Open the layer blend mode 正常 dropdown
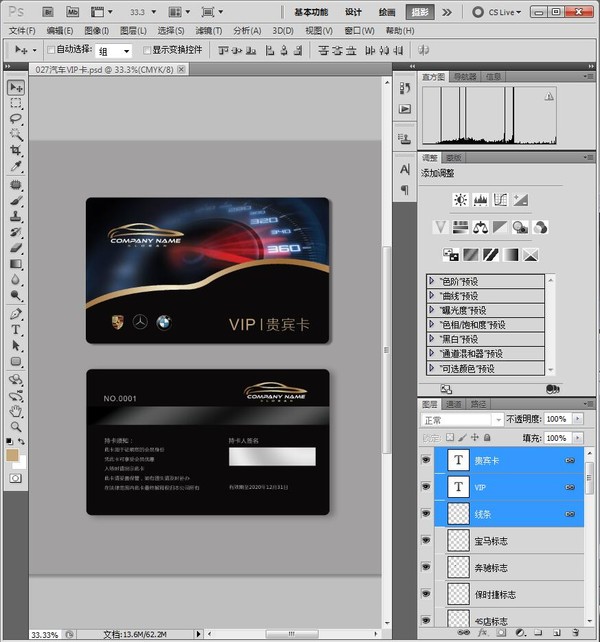The image size is (600, 642). click(462, 420)
